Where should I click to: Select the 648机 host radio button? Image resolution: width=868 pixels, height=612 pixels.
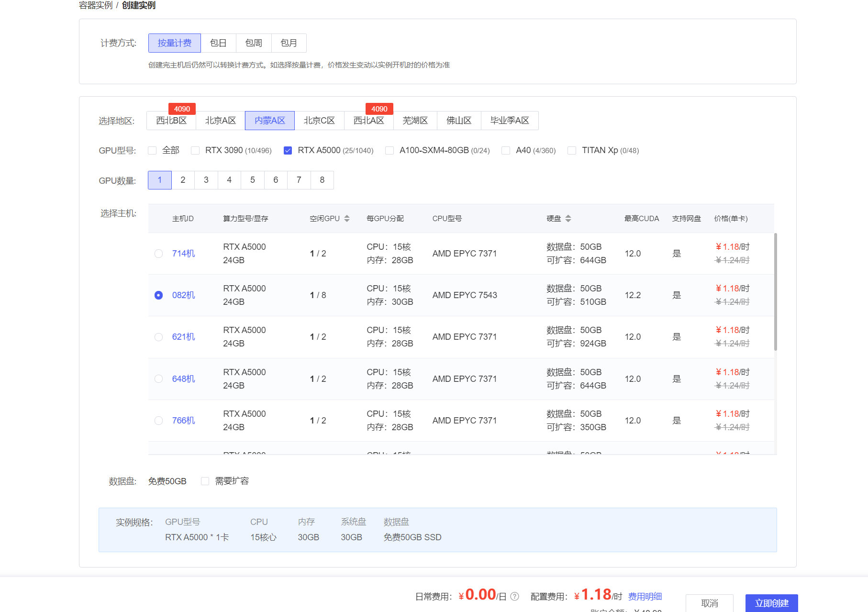[x=159, y=379]
